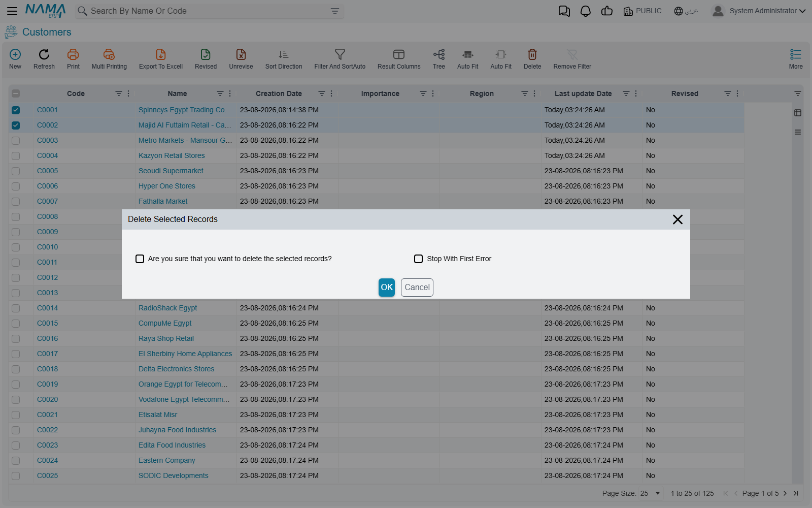The image size is (812, 508).
Task: Cancel the delete dialog
Action: 417,288
